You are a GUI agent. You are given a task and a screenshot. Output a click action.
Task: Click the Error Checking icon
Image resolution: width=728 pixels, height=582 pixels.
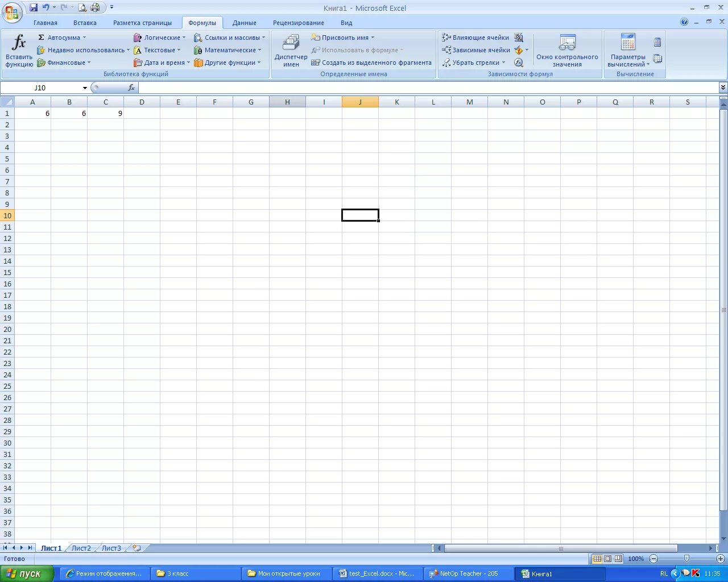pos(519,50)
